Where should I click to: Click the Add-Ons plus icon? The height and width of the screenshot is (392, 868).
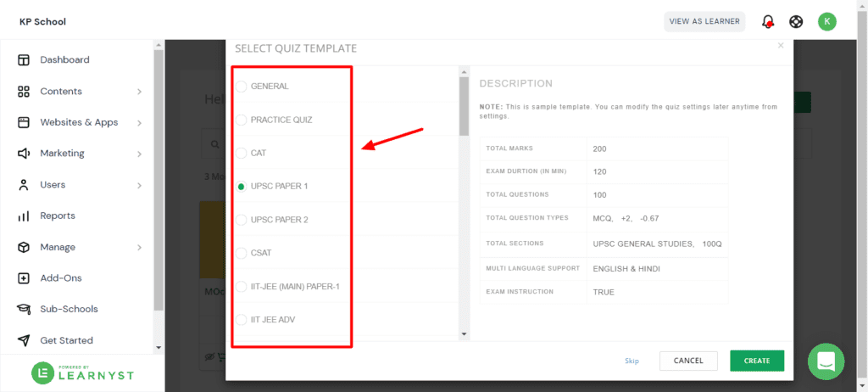click(24, 278)
